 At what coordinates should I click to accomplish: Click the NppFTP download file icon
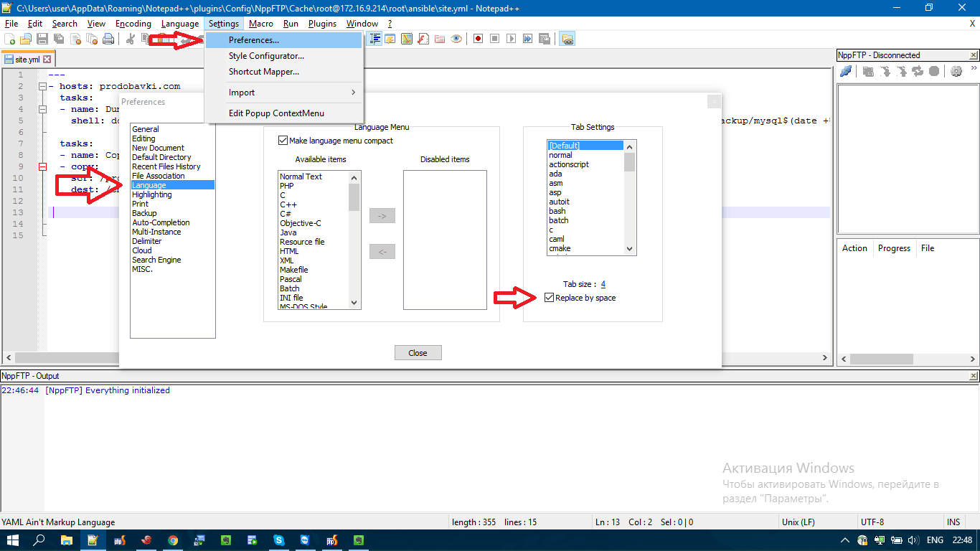click(885, 71)
